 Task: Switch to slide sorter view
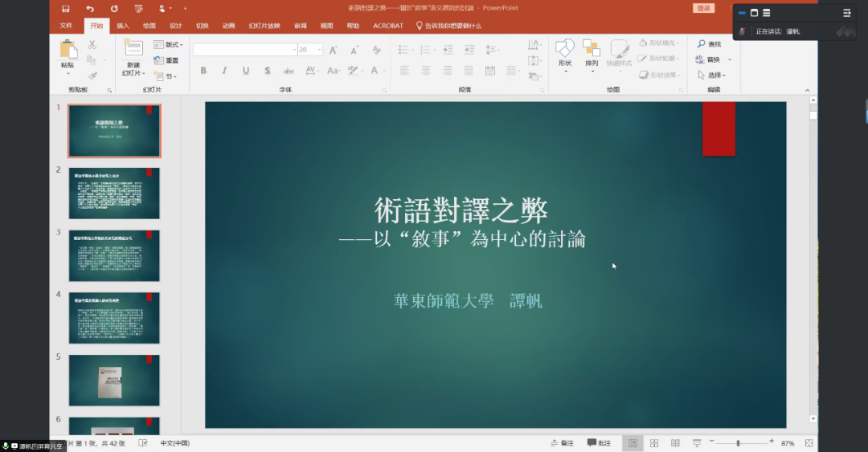tap(653, 443)
